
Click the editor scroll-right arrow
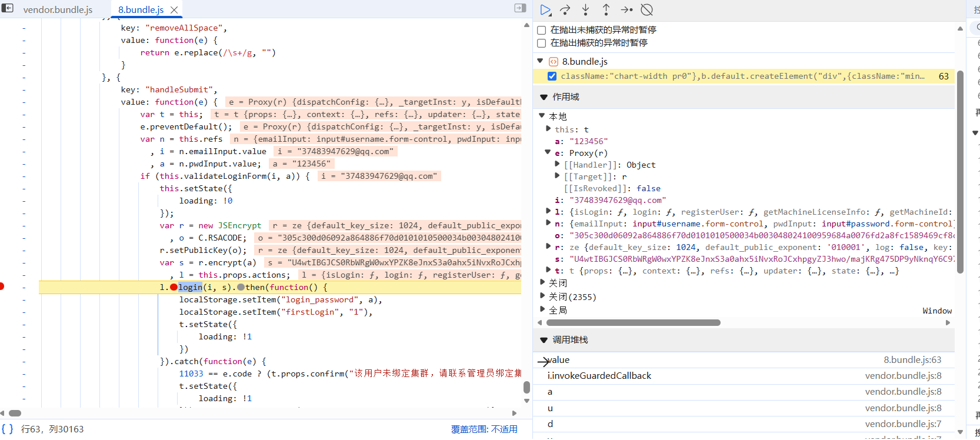[x=515, y=413]
